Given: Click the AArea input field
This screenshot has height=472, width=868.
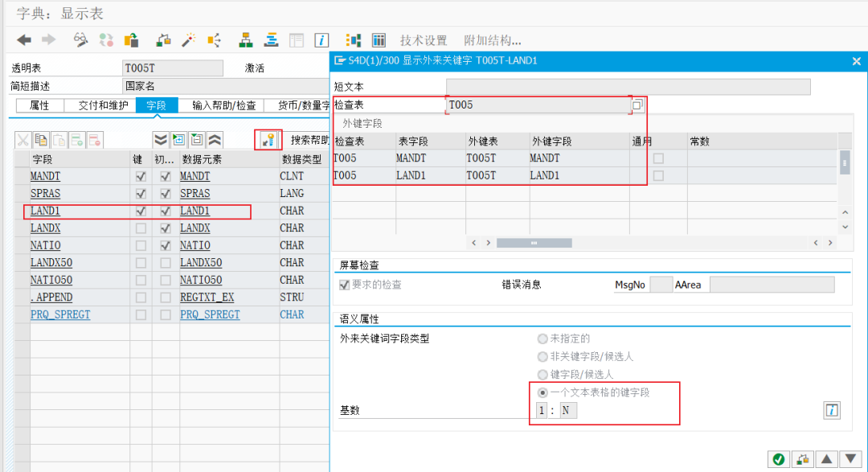Looking at the screenshot, I should [x=772, y=285].
